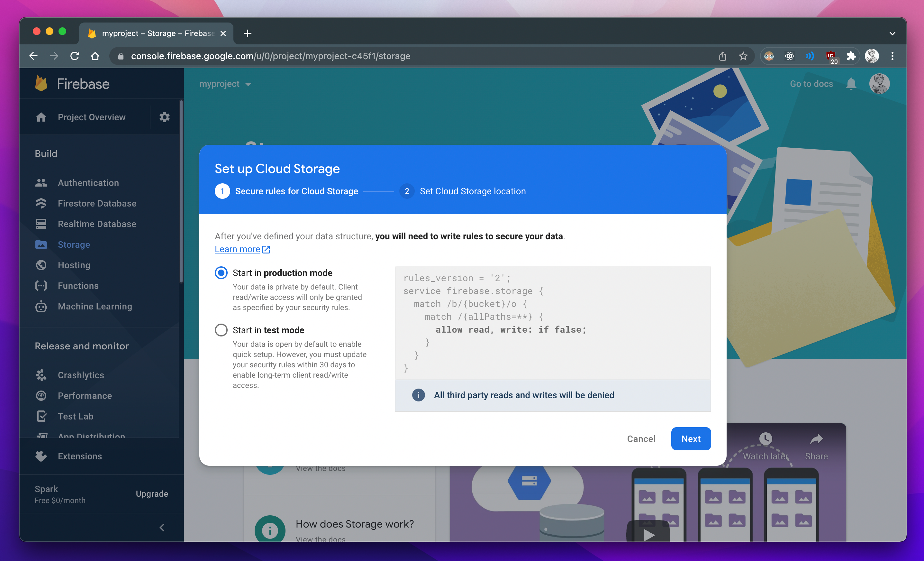Viewport: 924px width, 561px height.
Task: Click step 2 Set Cloud Storage location
Action: click(463, 191)
